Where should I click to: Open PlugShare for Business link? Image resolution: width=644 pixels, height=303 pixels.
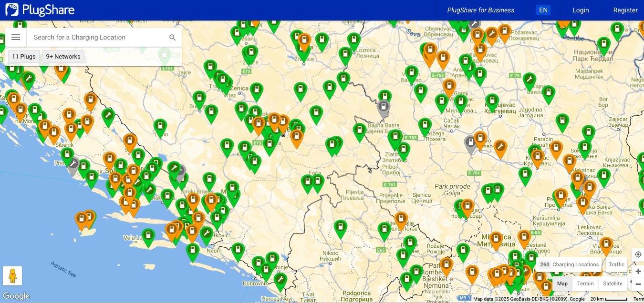pyautogui.click(x=481, y=10)
